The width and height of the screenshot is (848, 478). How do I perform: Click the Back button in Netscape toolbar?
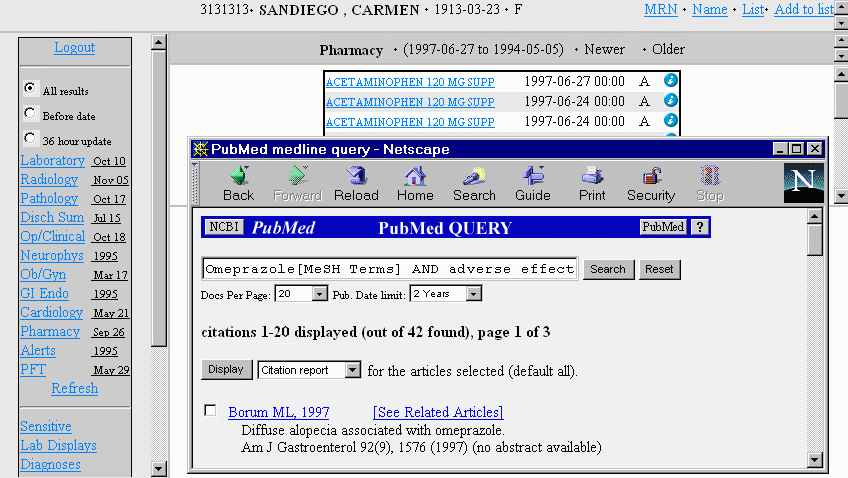click(238, 183)
